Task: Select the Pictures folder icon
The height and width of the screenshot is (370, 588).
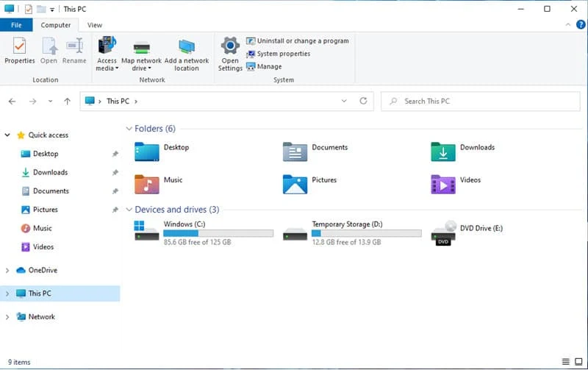Action: tap(295, 184)
